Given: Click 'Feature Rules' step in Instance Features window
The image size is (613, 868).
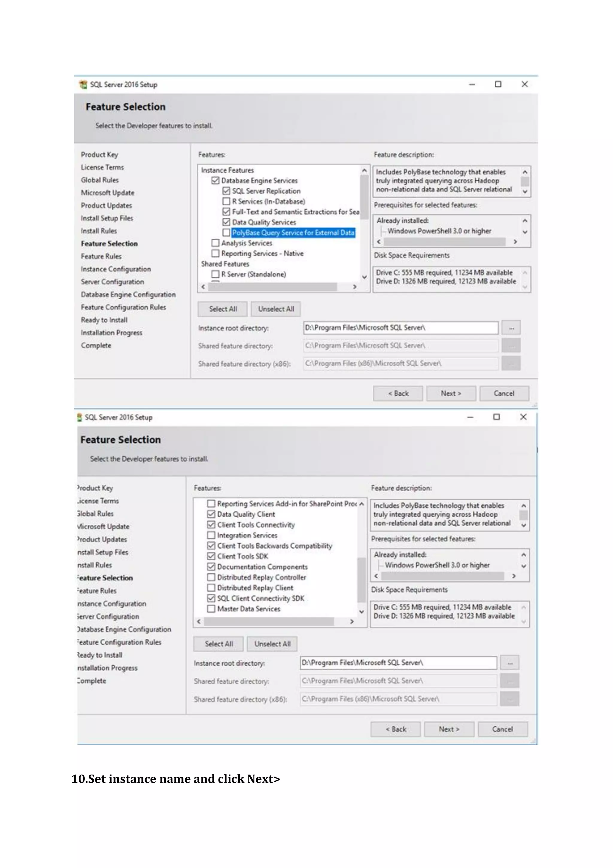Looking at the screenshot, I should coord(101,256).
